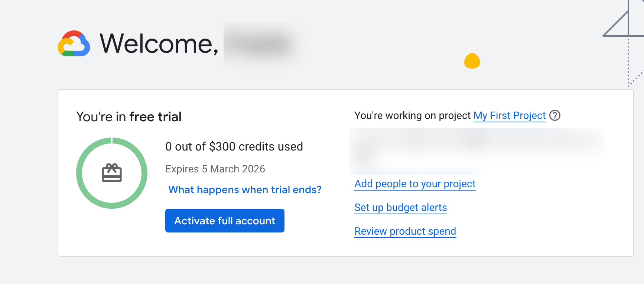
Task: Activate full account
Action: tap(224, 221)
